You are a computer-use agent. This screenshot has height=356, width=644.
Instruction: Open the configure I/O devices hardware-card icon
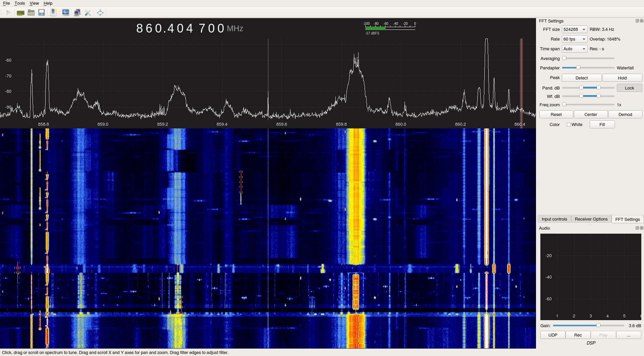[x=20, y=13]
